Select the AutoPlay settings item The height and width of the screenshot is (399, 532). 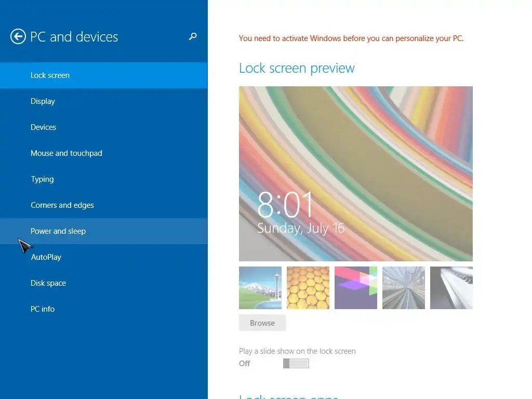point(104,257)
